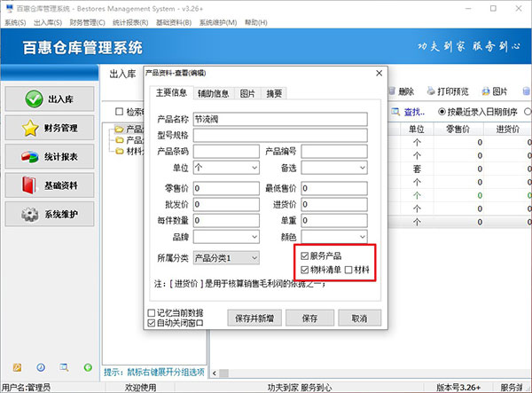
Task: Open the 备选 dropdown
Action: (x=363, y=168)
